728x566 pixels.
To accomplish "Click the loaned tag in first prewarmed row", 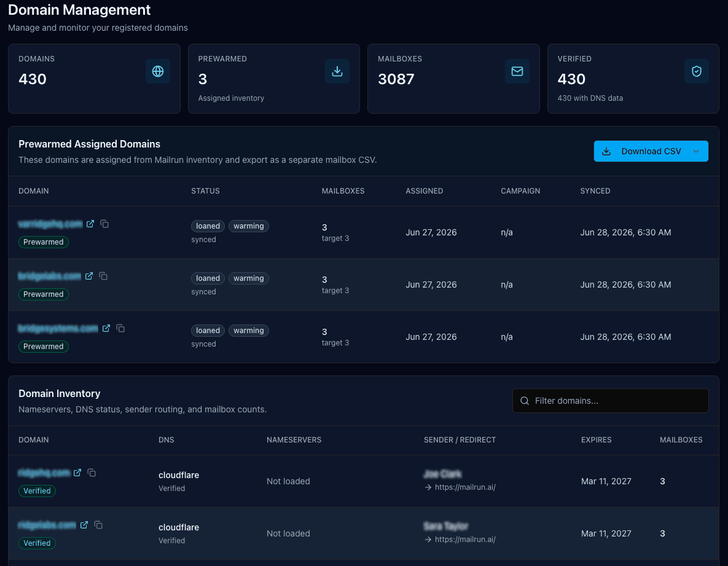I will coord(208,226).
